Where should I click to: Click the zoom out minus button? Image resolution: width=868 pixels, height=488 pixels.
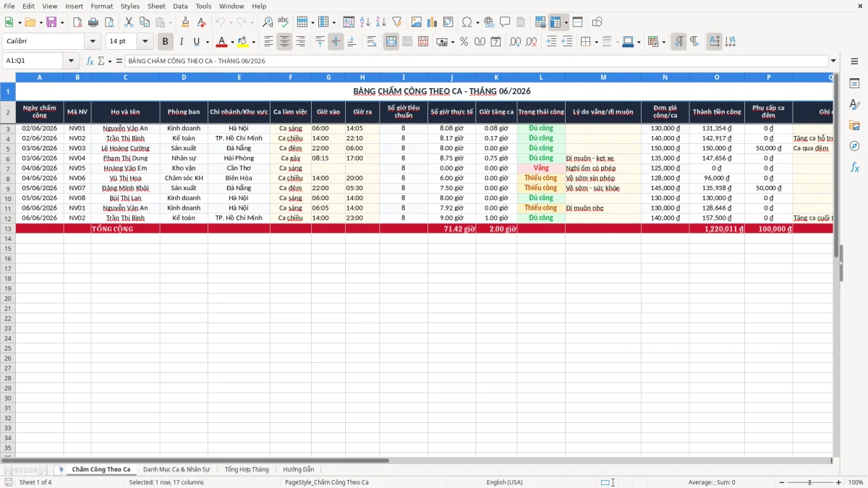pos(781,482)
